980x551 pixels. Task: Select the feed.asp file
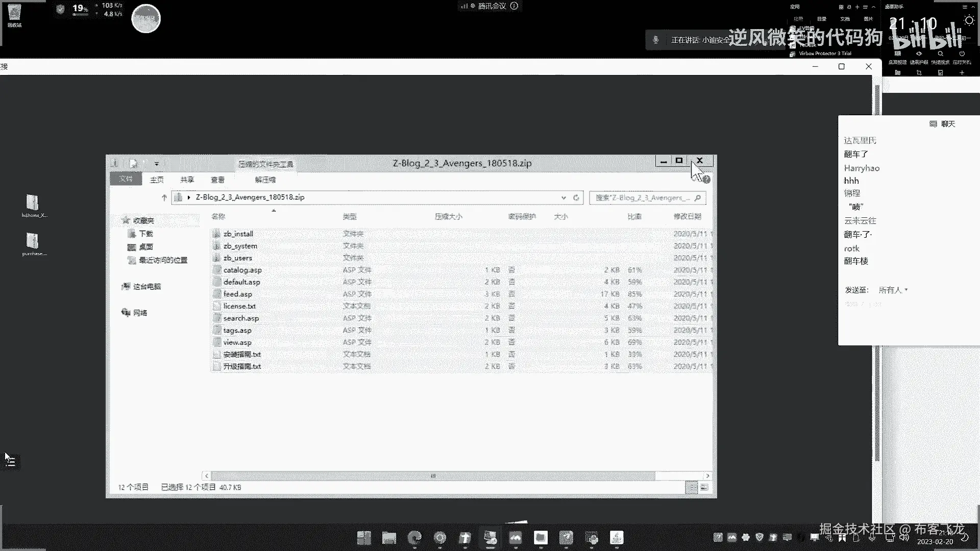(237, 294)
